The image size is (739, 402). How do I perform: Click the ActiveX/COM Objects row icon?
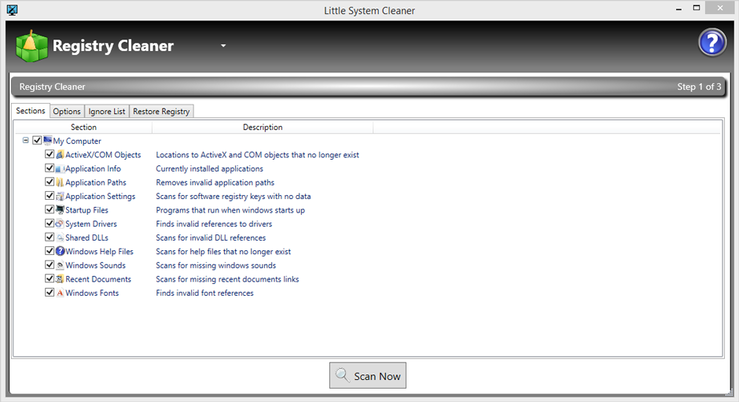click(x=60, y=155)
